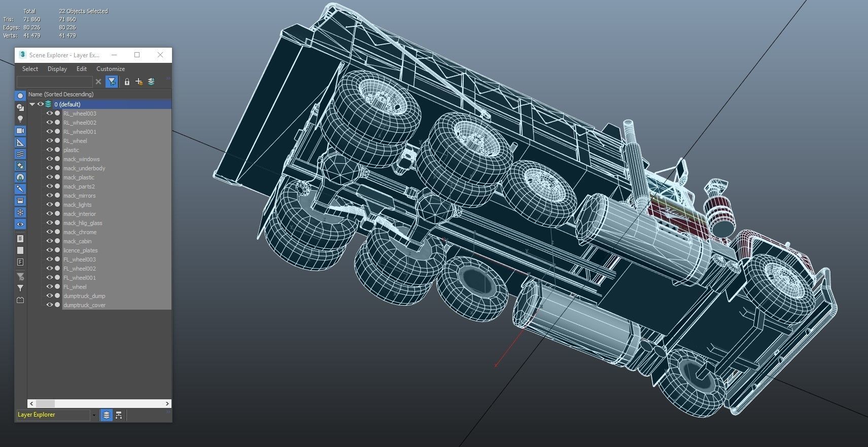
Task: Click the display all icon in sidebar
Action: (20, 239)
